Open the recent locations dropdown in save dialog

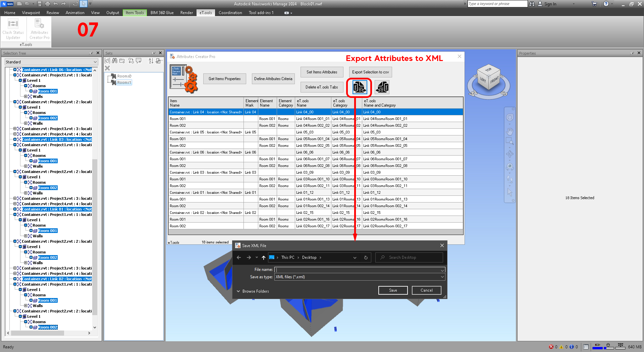coord(257,257)
